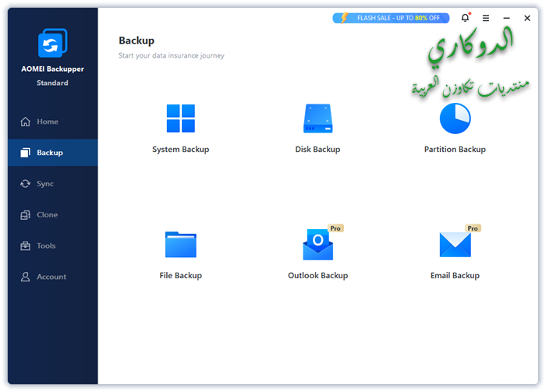The width and height of the screenshot is (546, 392).
Task: Click the Outlook Backup icon
Action: 318,244
